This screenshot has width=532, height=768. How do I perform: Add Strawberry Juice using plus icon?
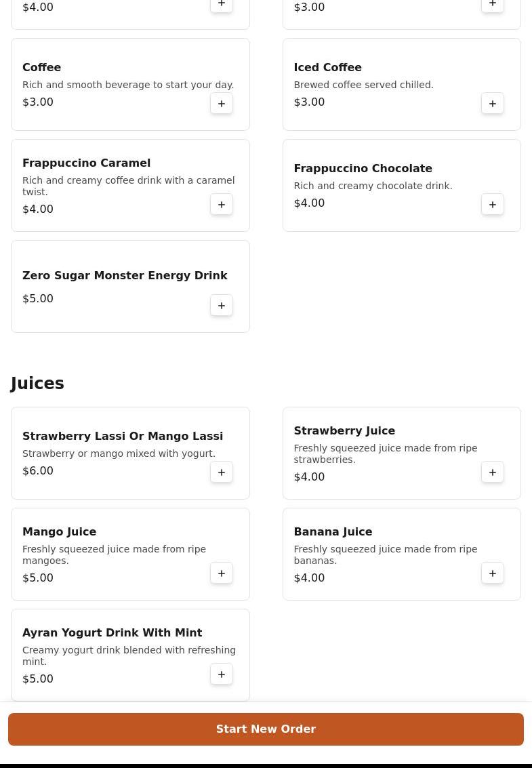[x=492, y=472]
